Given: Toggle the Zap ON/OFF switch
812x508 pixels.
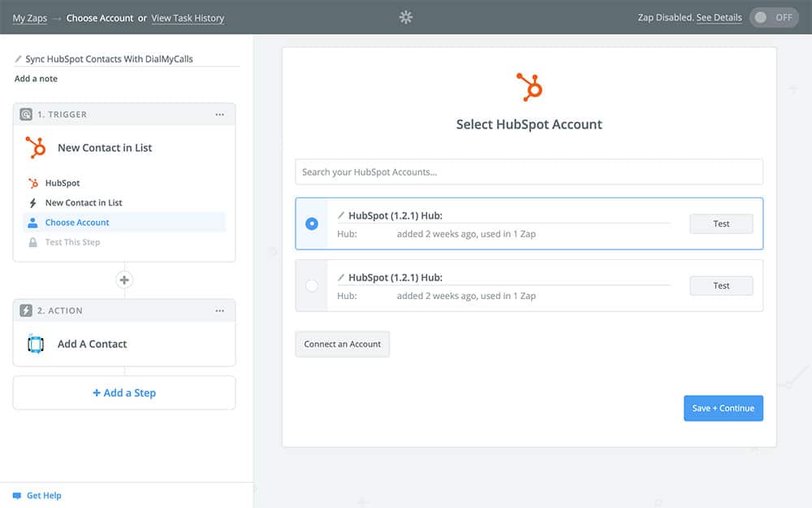Looking at the screenshot, I should (x=774, y=18).
